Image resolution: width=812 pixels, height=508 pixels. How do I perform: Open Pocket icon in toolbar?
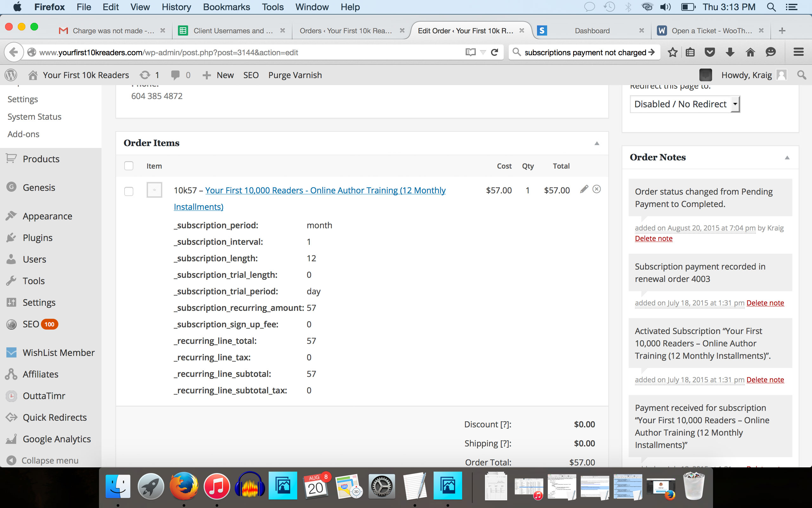pyautogui.click(x=710, y=52)
